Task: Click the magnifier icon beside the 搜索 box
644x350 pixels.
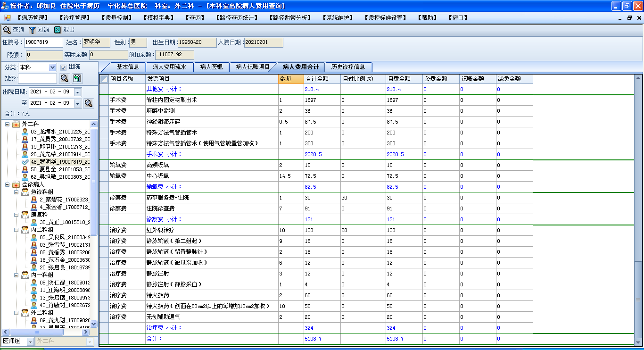Action: [64, 78]
